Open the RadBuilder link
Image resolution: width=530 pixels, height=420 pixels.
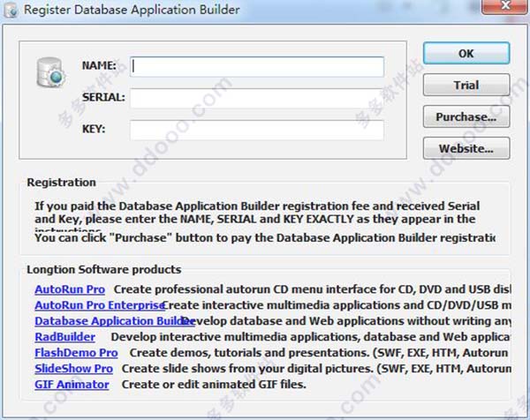tap(64, 337)
